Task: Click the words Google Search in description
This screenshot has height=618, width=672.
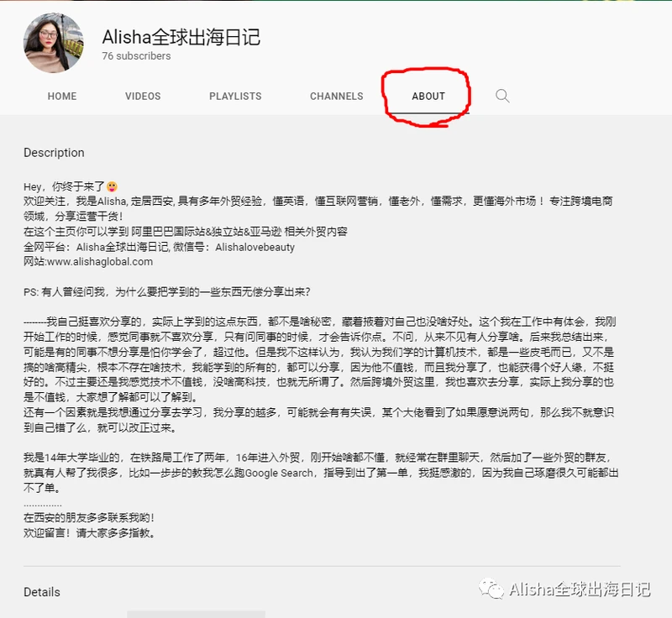Action: [x=279, y=474]
